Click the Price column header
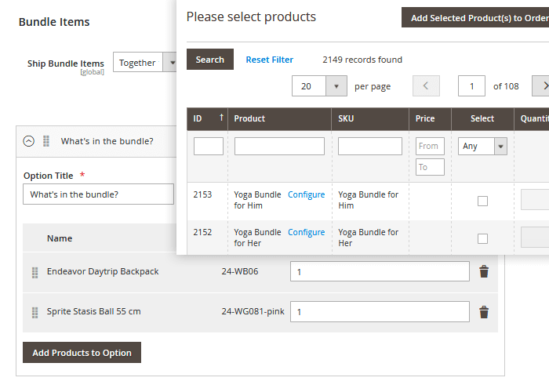 [x=430, y=118]
